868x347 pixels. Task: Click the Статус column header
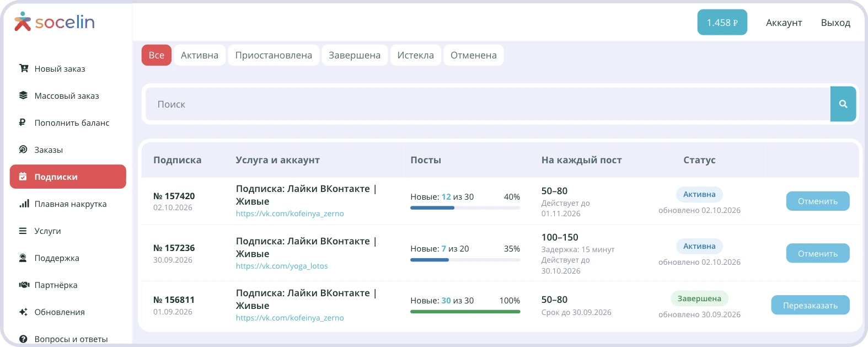[699, 160]
